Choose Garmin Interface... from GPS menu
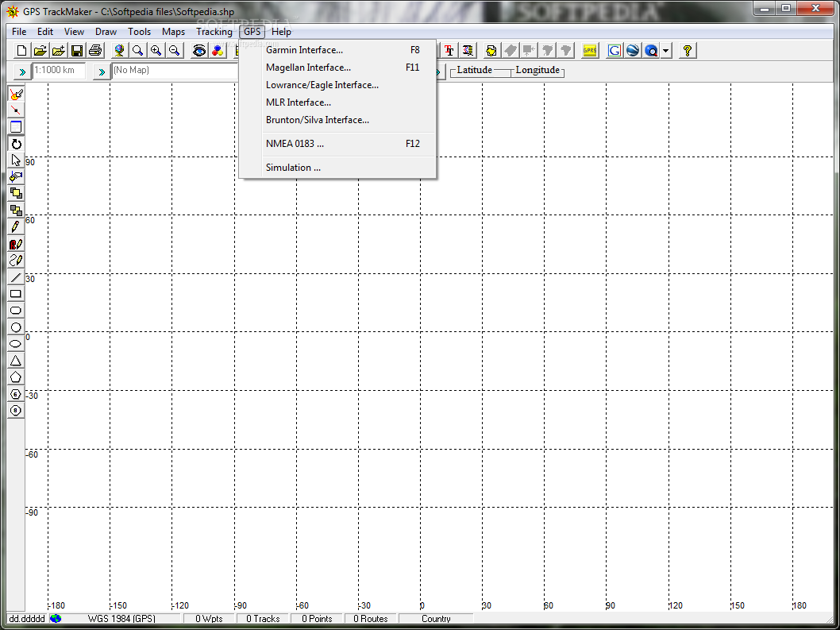This screenshot has width=840, height=630. (338, 50)
